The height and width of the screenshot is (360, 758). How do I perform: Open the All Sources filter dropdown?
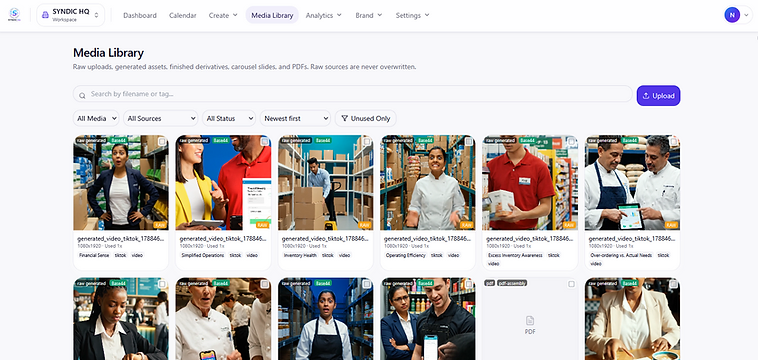click(x=160, y=118)
